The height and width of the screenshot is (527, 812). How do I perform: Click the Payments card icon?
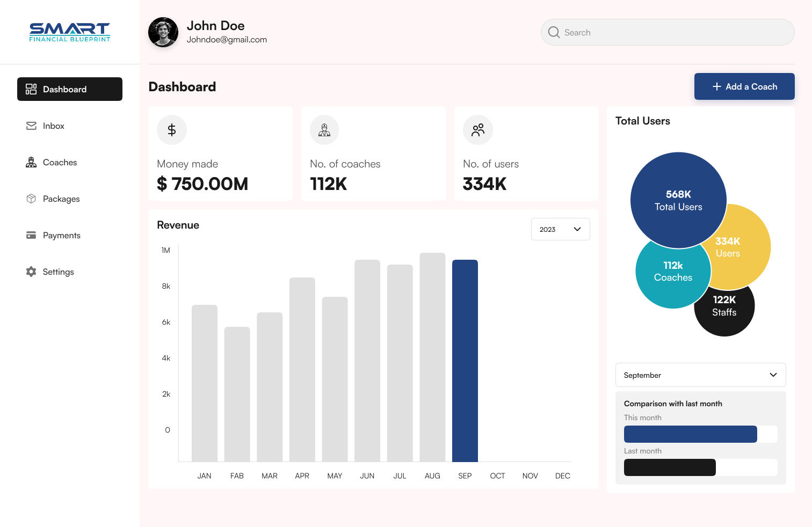[x=31, y=236]
